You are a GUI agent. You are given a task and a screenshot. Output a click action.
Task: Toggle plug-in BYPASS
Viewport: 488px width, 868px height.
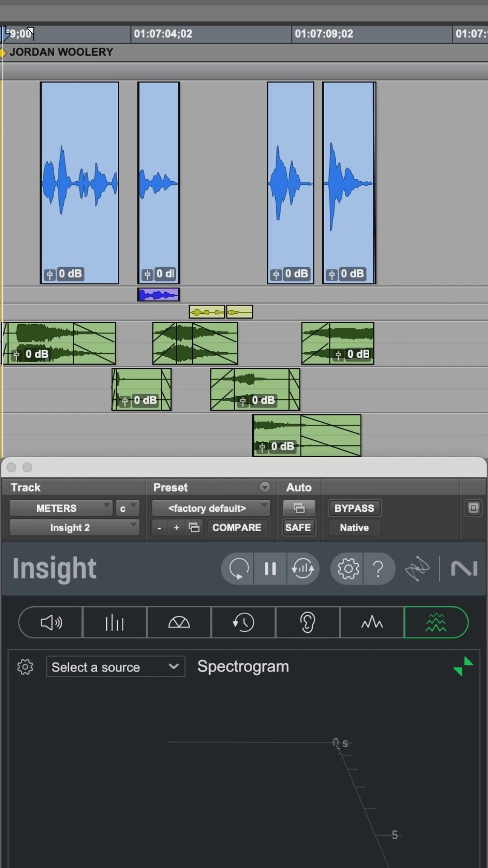tap(354, 508)
